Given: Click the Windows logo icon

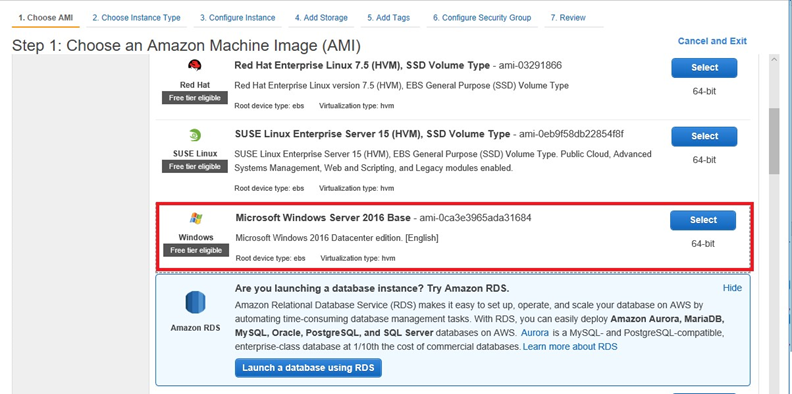Looking at the screenshot, I should point(196,218).
